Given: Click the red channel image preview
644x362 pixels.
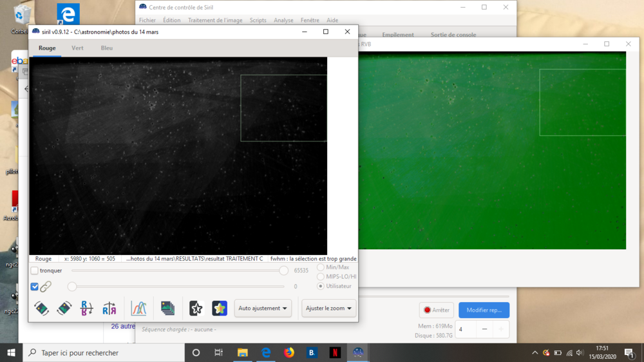Looking at the screenshot, I should [178, 156].
